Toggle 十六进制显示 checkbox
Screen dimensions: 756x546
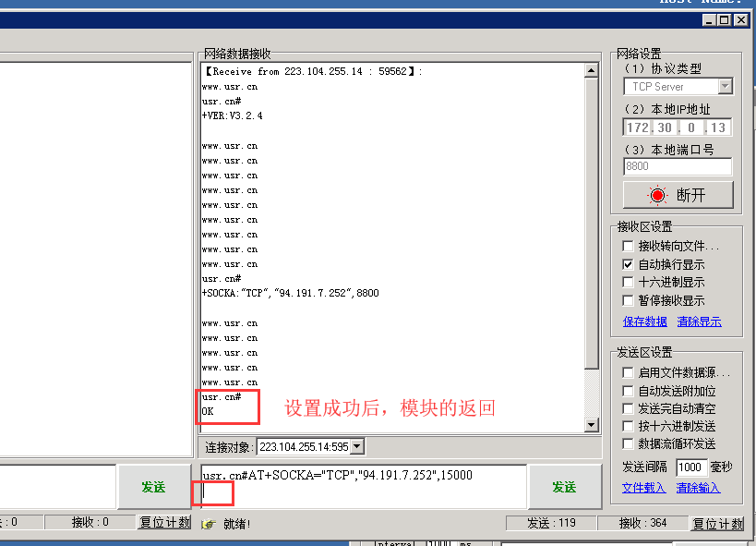point(629,282)
